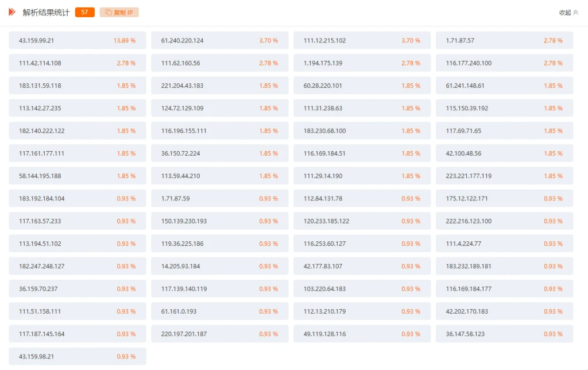Click the 解析结果统计 section title
Screen dimensions: 588x370
click(x=46, y=12)
